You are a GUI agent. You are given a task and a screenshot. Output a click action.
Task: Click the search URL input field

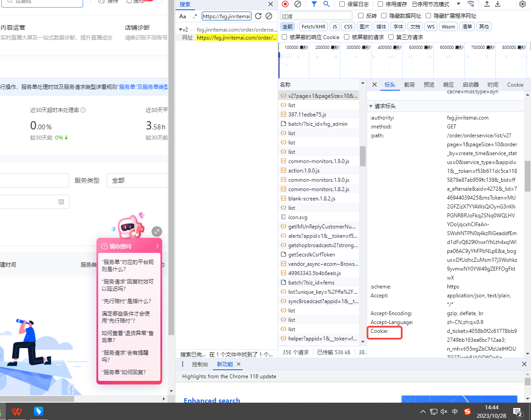(x=227, y=16)
